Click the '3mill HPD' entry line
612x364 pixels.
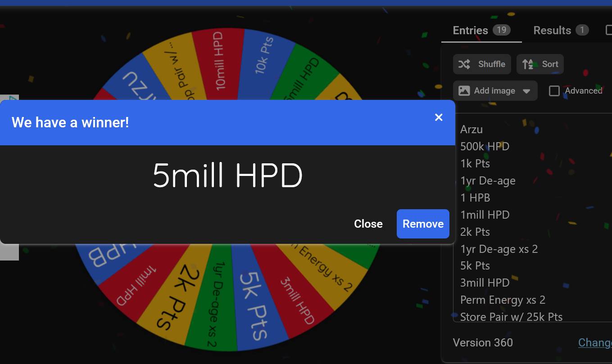click(485, 283)
